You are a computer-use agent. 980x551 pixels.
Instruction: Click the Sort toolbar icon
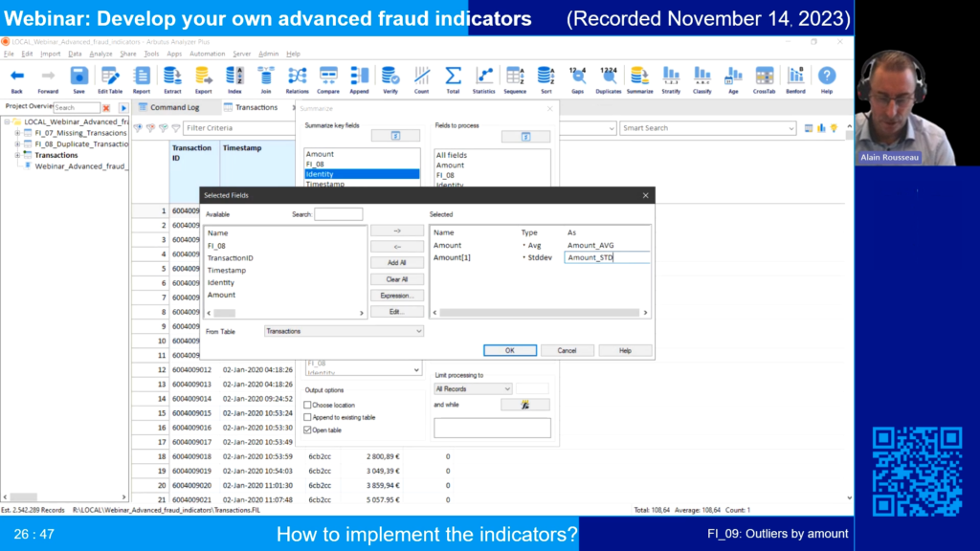click(x=546, y=80)
